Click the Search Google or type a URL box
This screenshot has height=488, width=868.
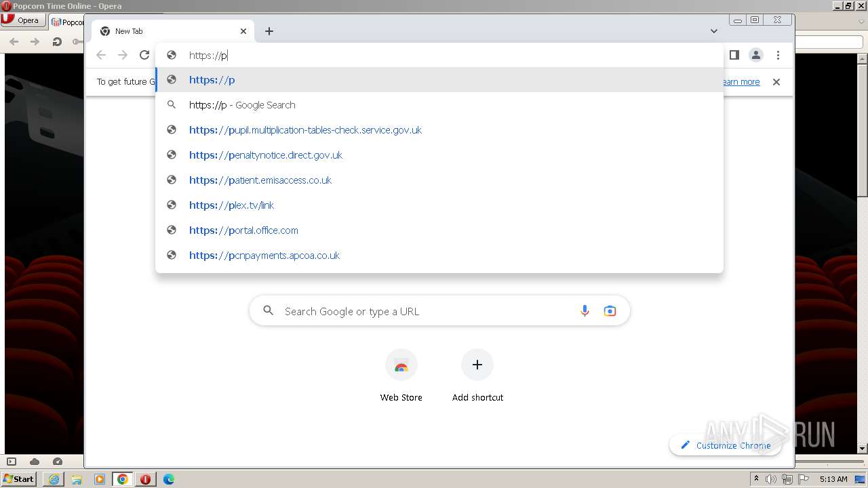tap(439, 311)
